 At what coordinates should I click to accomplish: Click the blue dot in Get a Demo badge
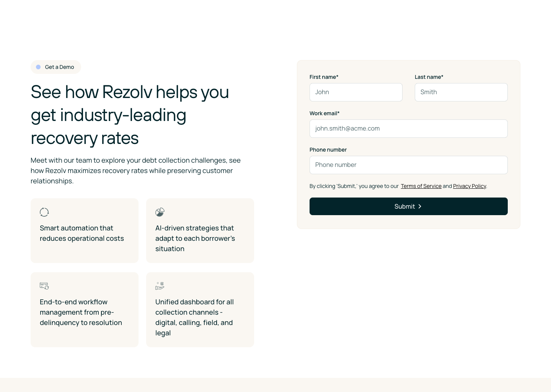pyautogui.click(x=38, y=67)
